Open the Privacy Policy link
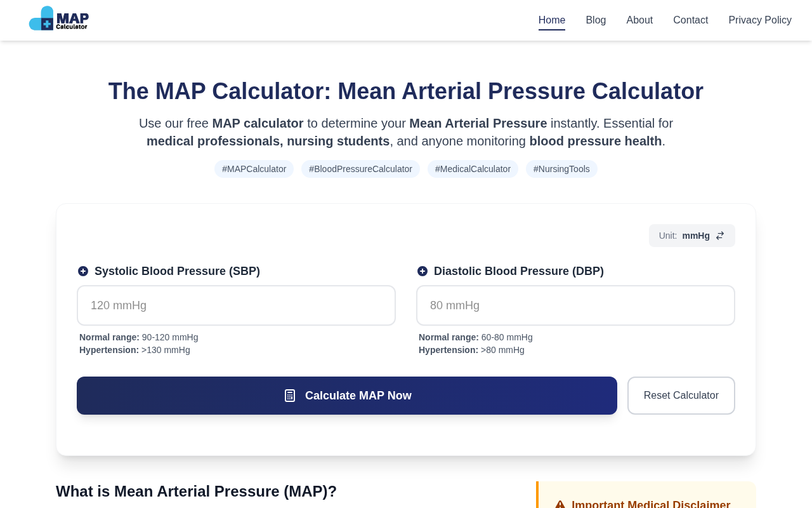This screenshot has width=812, height=508. click(x=760, y=20)
